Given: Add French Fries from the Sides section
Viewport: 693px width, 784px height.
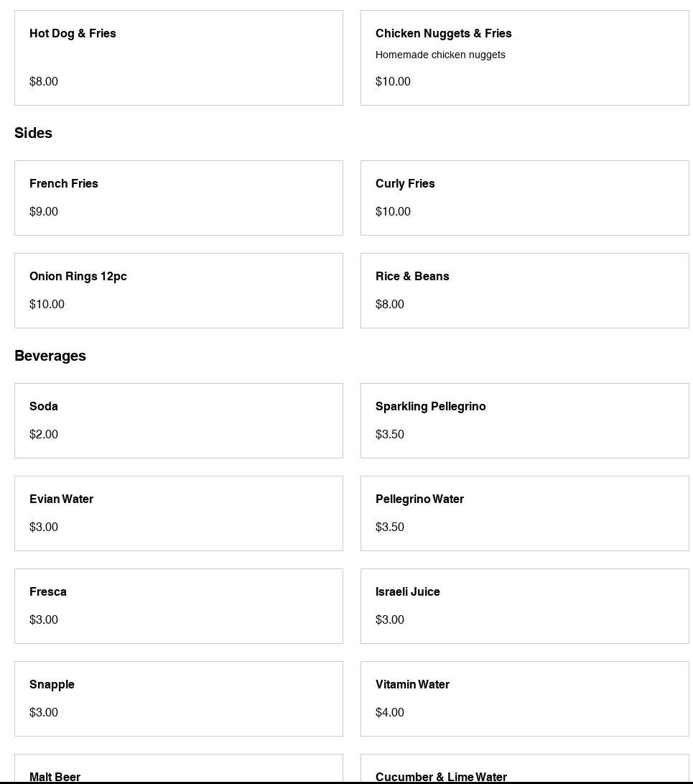Looking at the screenshot, I should (x=178, y=198).
